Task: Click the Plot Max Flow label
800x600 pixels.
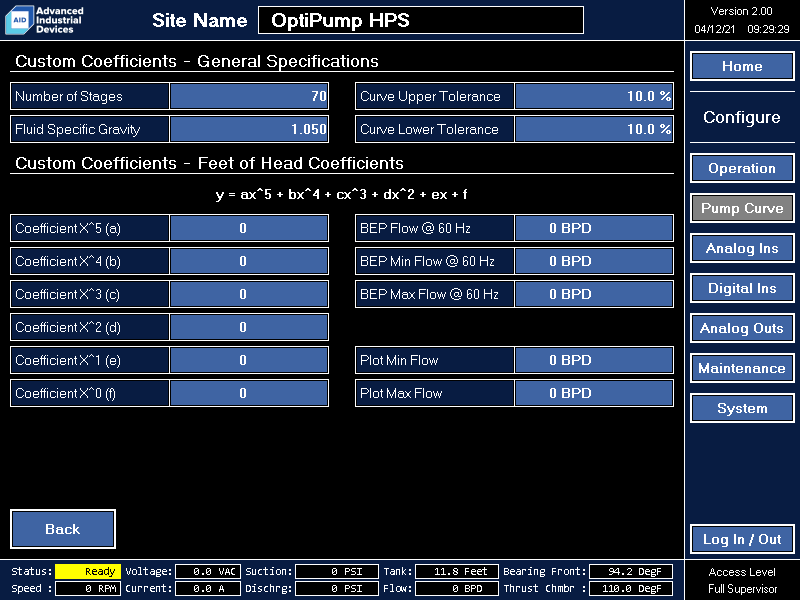Action: click(401, 393)
